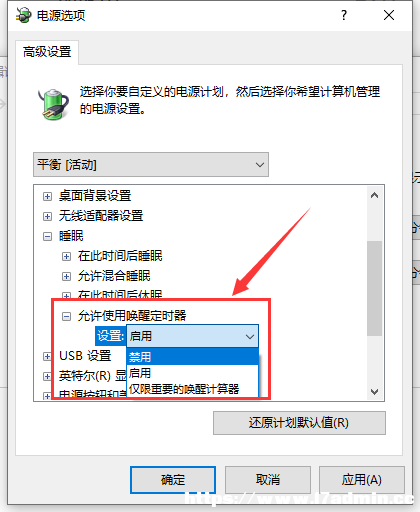Expand the USB 设置 node
The height and width of the screenshot is (512, 420).
click(x=47, y=356)
